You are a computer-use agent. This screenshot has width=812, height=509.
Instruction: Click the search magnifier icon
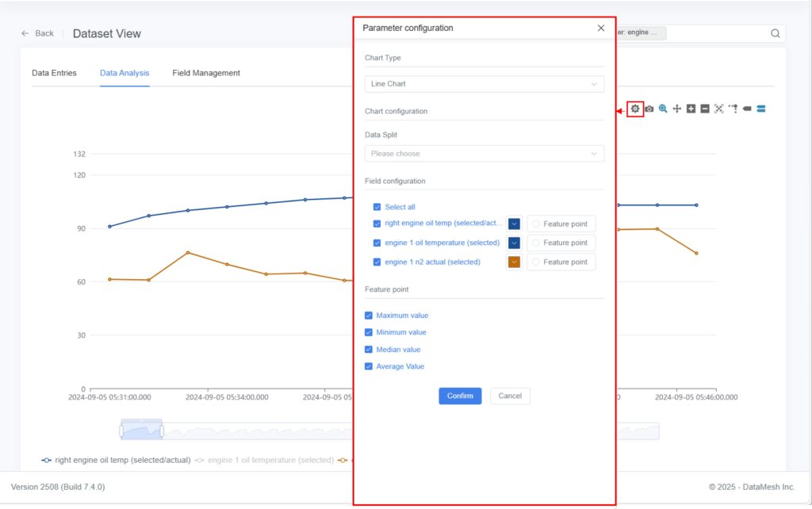775,33
